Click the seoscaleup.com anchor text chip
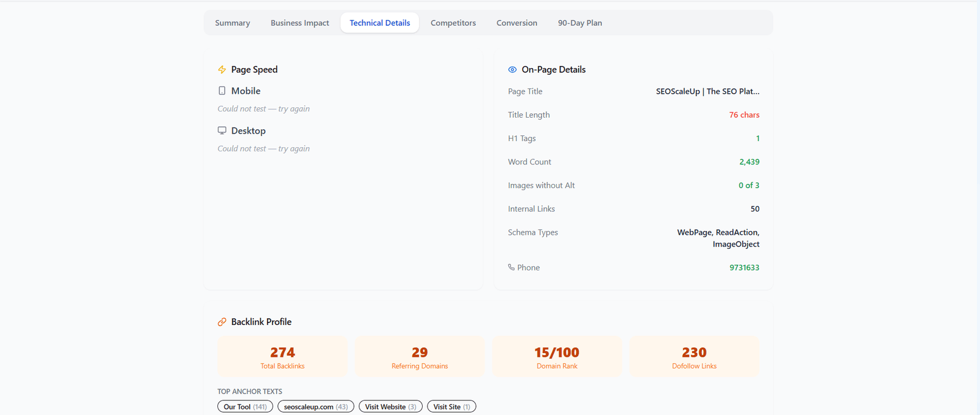980x415 pixels. (315, 406)
